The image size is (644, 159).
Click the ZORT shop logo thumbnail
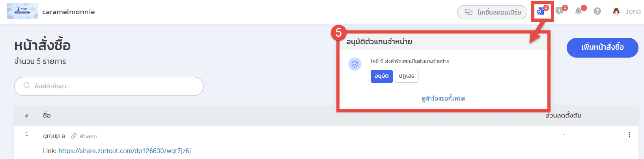22,11
